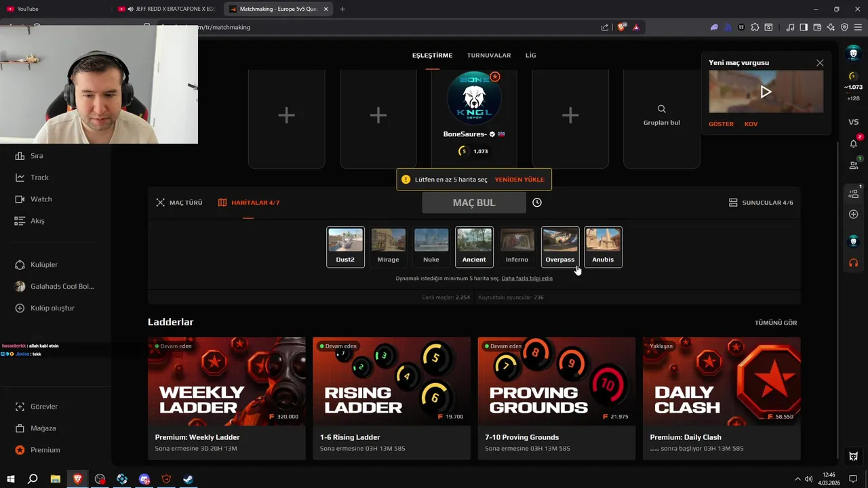
Task: Switch to TURNUVALAR tab
Action: click(489, 56)
